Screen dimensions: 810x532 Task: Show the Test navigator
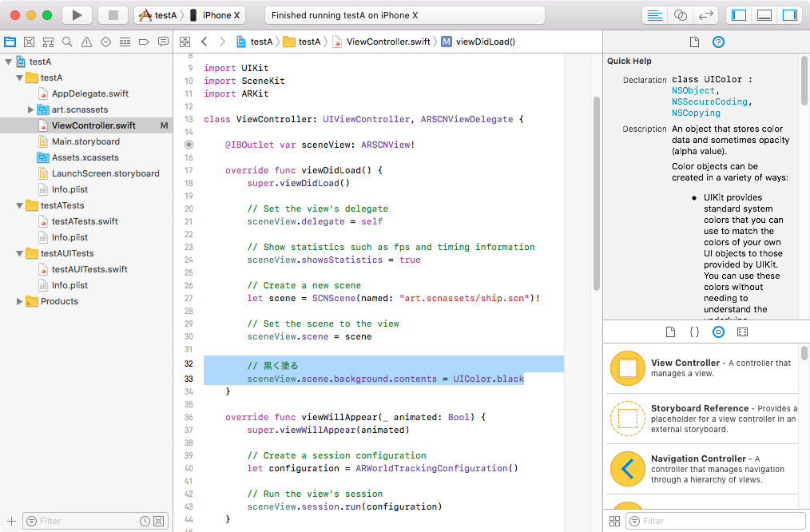pyautogui.click(x=105, y=42)
